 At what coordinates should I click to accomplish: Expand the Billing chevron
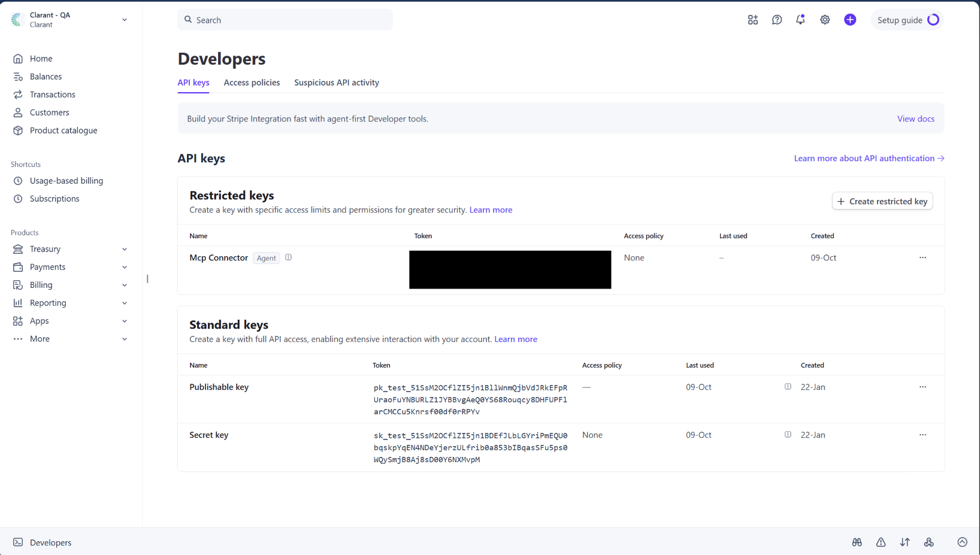coord(125,285)
